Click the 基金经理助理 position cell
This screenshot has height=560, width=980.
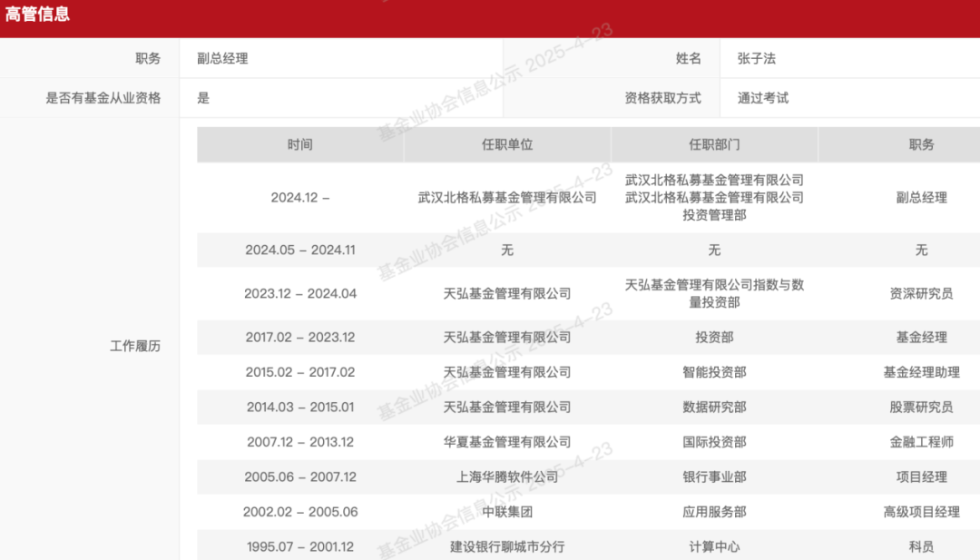pyautogui.click(x=921, y=372)
